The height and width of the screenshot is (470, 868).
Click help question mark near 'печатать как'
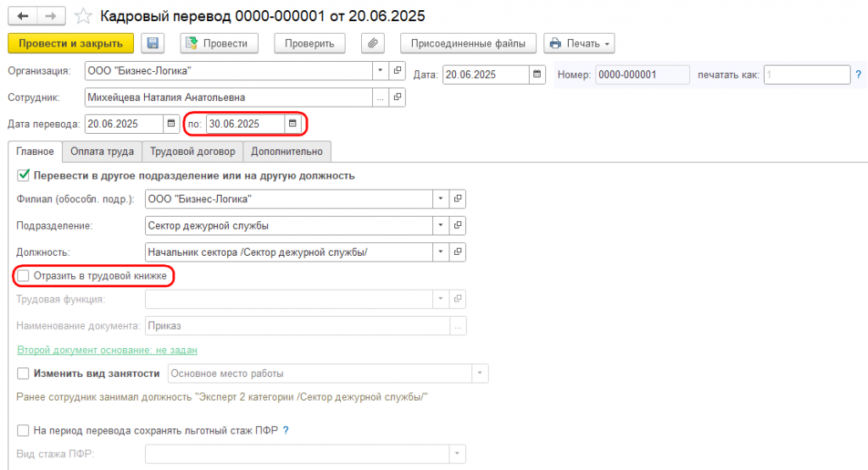pos(859,75)
